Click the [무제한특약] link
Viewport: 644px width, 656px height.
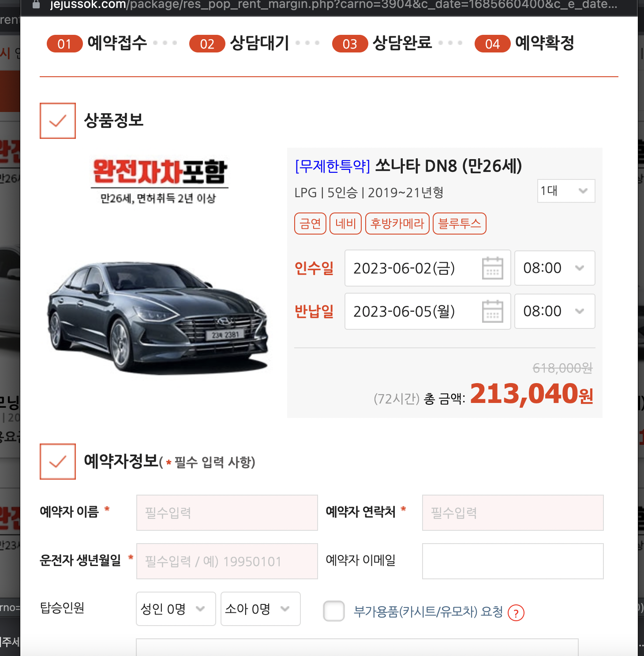click(332, 166)
